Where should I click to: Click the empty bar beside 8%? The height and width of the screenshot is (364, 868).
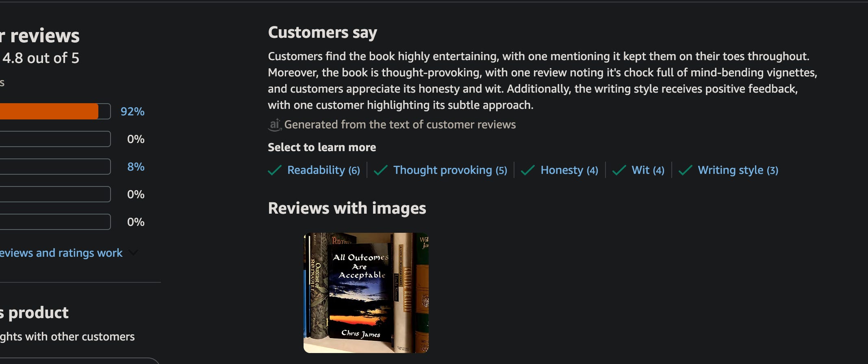click(55, 167)
